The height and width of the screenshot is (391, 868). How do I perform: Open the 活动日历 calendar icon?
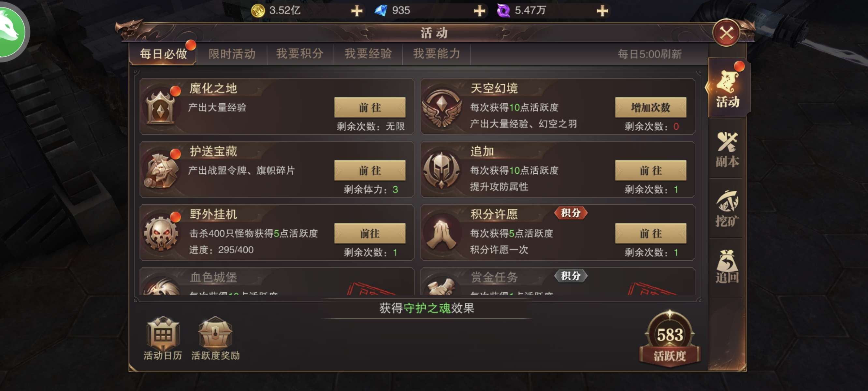[x=163, y=338]
